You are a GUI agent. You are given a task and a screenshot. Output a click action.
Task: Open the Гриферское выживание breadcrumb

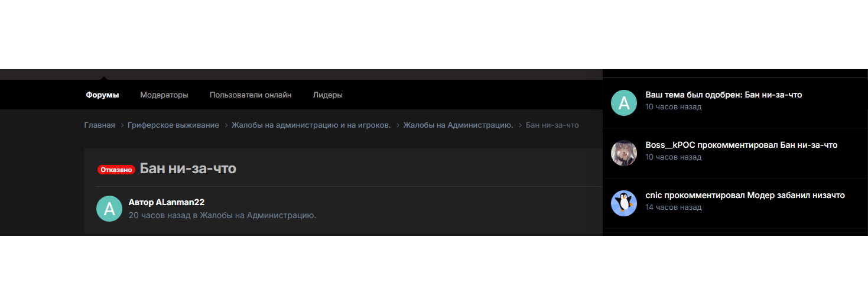point(173,125)
